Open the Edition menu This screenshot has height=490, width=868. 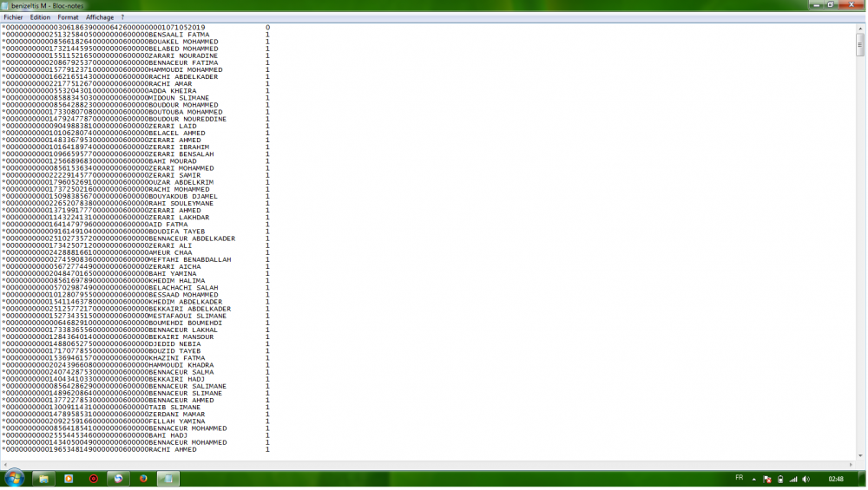pyautogui.click(x=40, y=17)
